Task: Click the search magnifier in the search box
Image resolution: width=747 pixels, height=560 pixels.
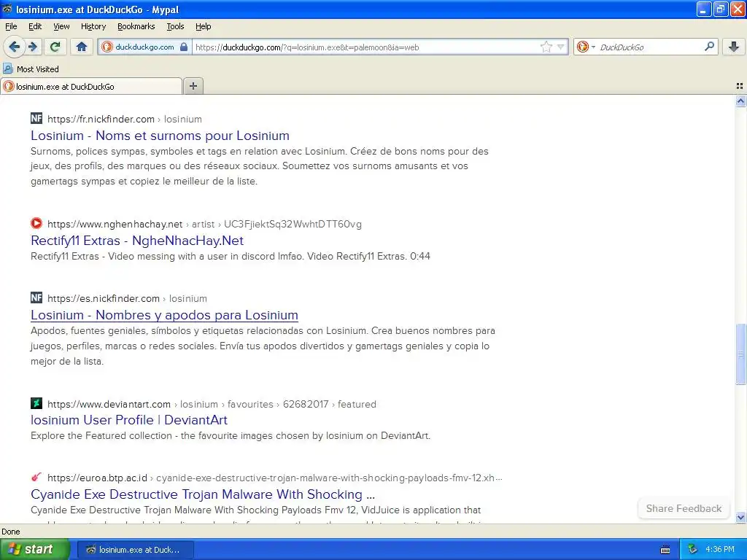Action: tap(709, 47)
